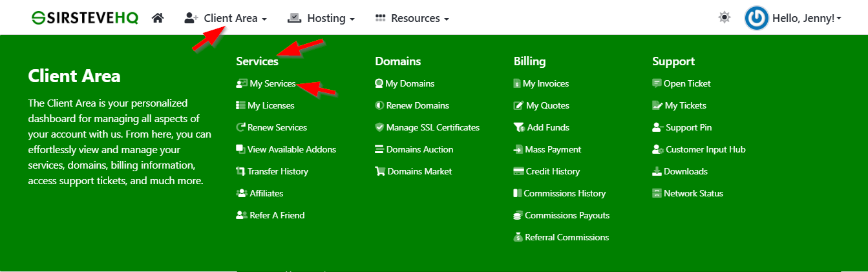Screen dimensions: 868x272
Task: Click the View Available Addons icon
Action: pyautogui.click(x=241, y=149)
